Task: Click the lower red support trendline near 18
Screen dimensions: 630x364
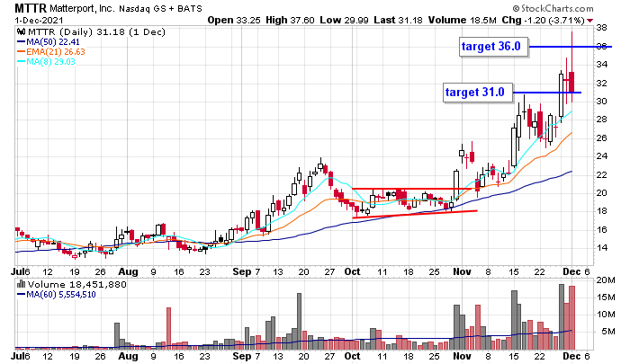Action: point(415,214)
